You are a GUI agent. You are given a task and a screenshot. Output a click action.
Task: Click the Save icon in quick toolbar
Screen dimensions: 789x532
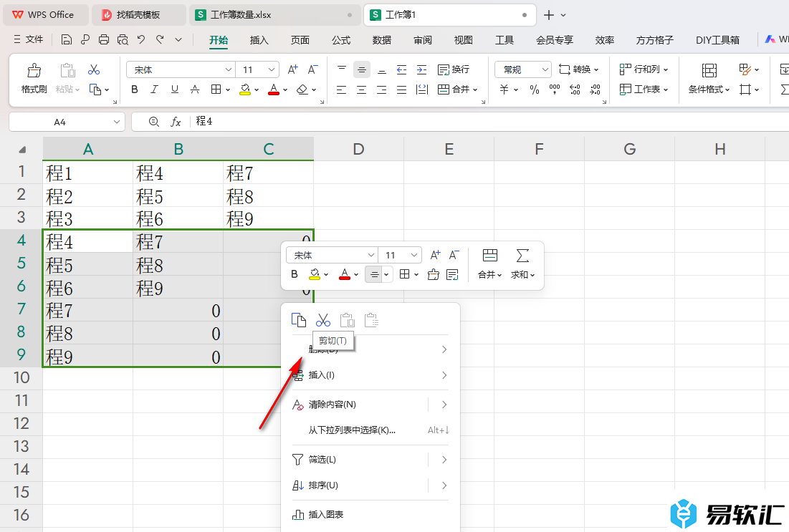point(67,39)
